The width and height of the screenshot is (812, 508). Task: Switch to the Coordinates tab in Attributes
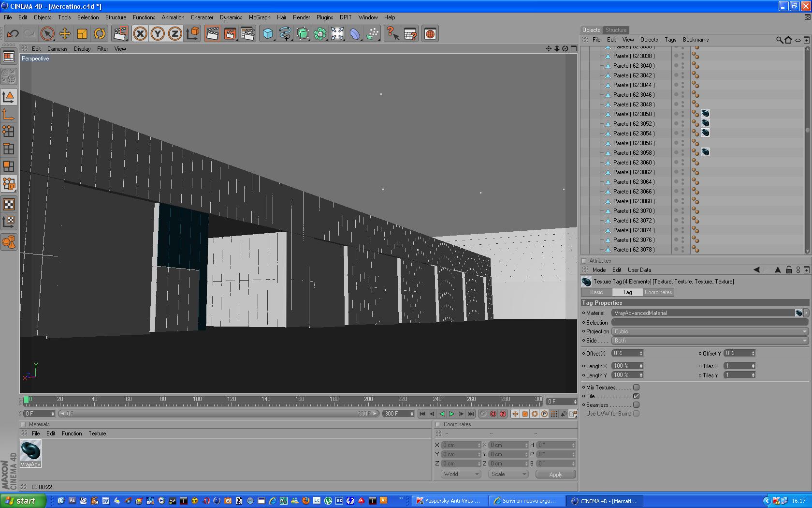coord(658,292)
